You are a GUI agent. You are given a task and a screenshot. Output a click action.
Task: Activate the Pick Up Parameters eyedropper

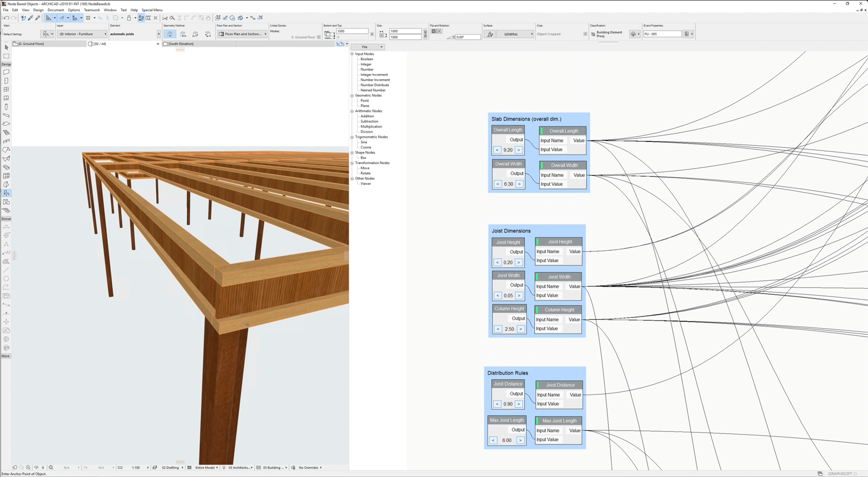[x=30, y=18]
